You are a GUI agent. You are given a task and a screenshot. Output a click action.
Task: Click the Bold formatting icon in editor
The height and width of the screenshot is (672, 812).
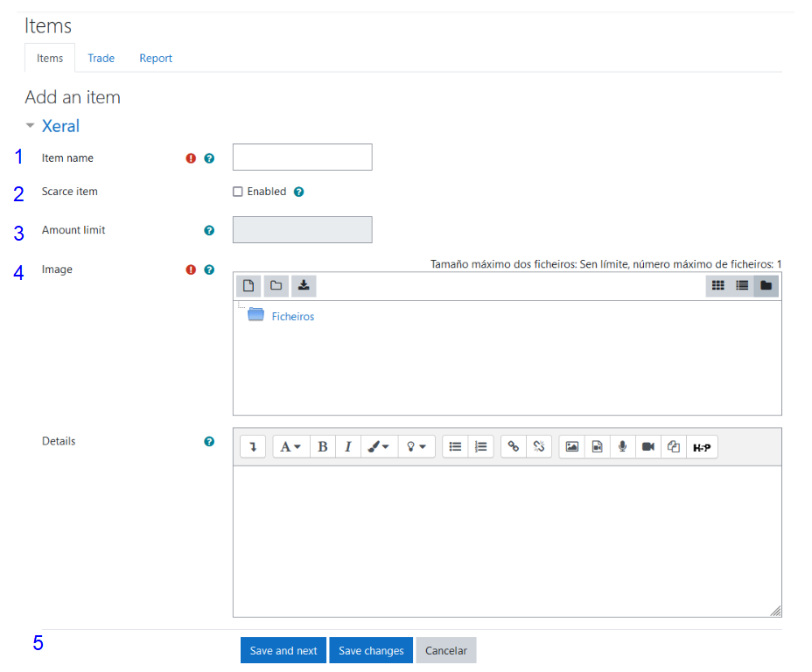322,446
